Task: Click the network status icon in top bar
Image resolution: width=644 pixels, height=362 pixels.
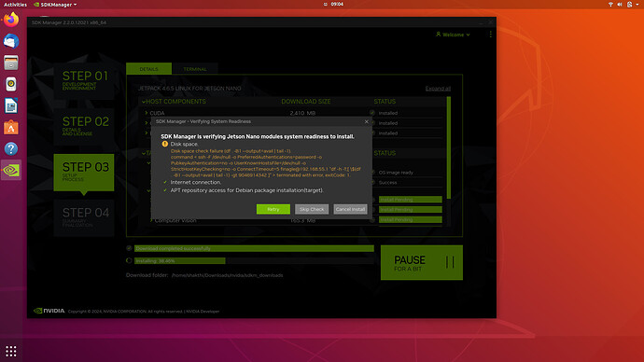Action: point(610,4)
